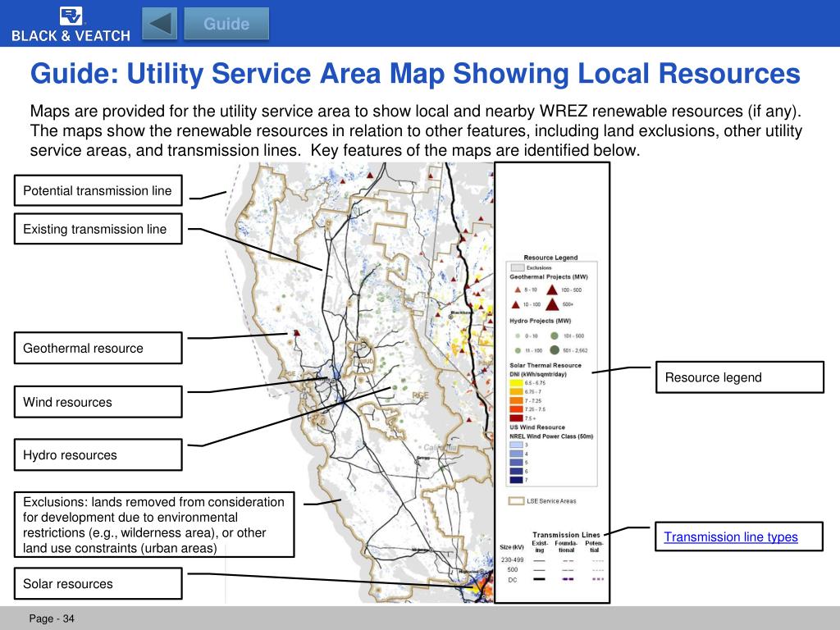Click the geothermal triangle marker on the map
Screen dimensions: 840x630
tap(297, 333)
